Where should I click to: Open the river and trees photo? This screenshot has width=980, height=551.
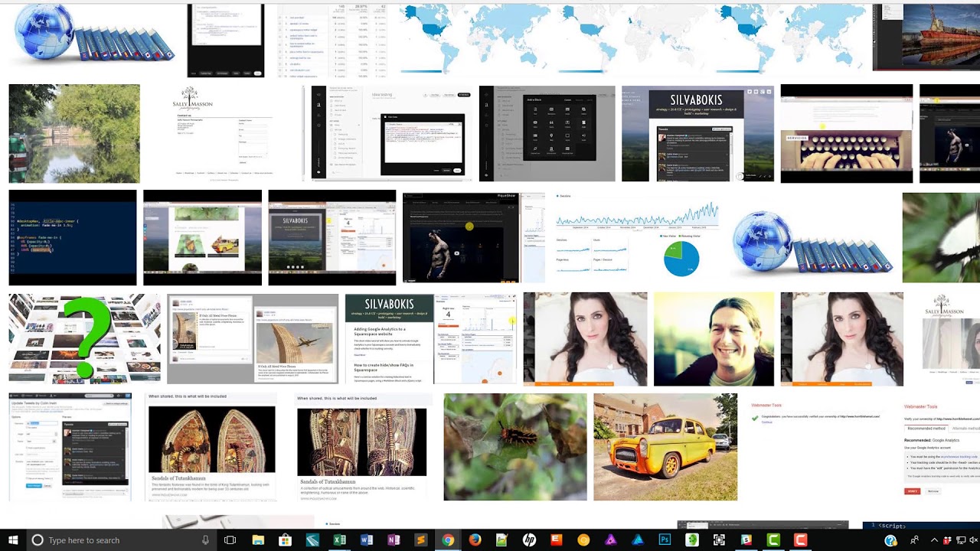click(x=74, y=134)
